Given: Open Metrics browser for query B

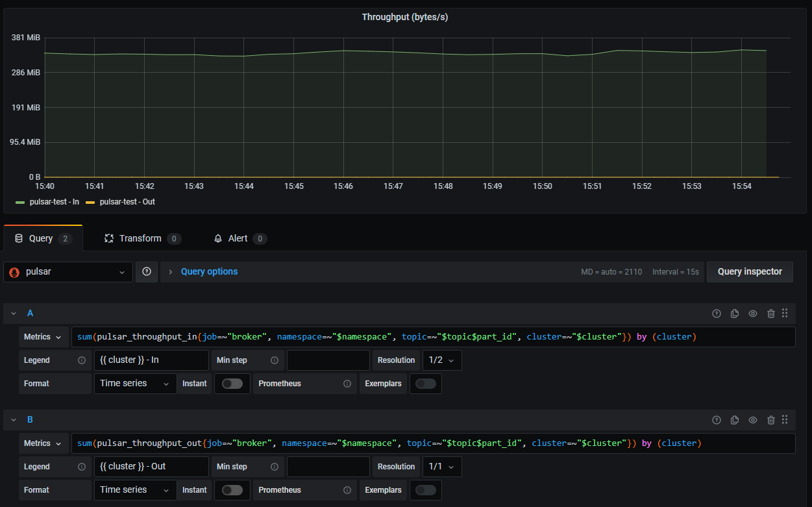Looking at the screenshot, I should click(x=43, y=443).
